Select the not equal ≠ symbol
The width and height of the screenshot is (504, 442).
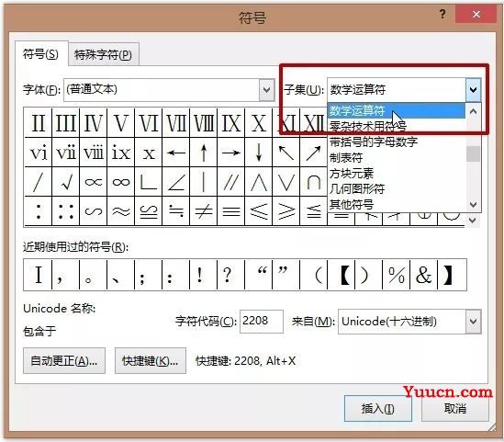coord(204,211)
